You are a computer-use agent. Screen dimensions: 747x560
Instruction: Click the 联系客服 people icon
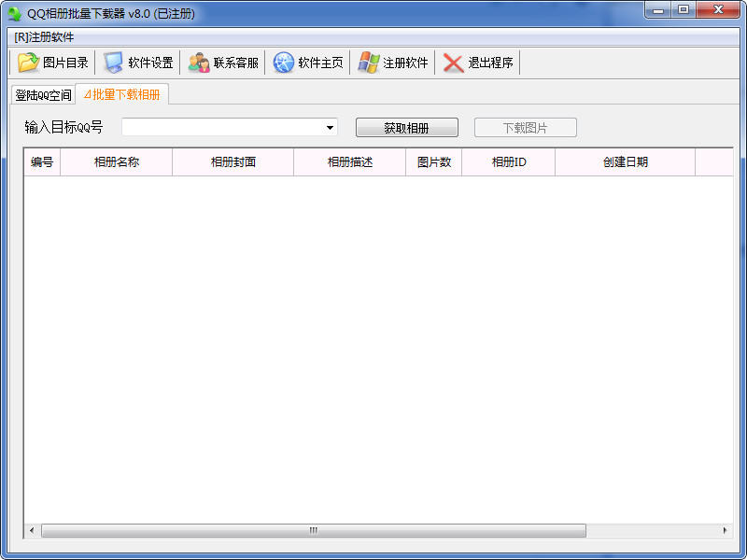(198, 63)
